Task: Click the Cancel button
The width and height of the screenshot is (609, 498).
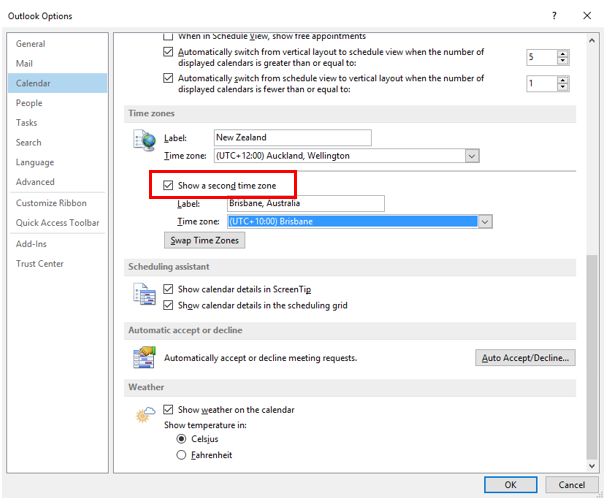Action: click(571, 485)
